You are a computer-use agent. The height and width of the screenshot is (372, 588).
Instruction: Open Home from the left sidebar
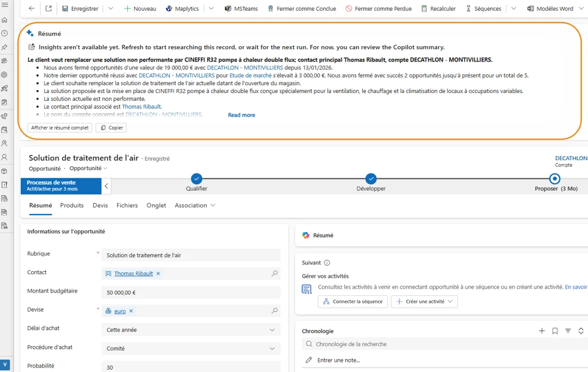pyautogui.click(x=5, y=20)
